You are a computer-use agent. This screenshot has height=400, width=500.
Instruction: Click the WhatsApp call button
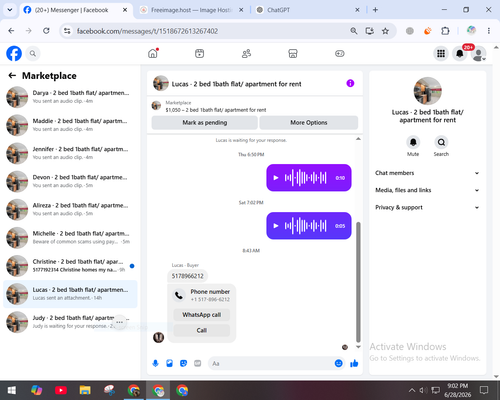202,315
